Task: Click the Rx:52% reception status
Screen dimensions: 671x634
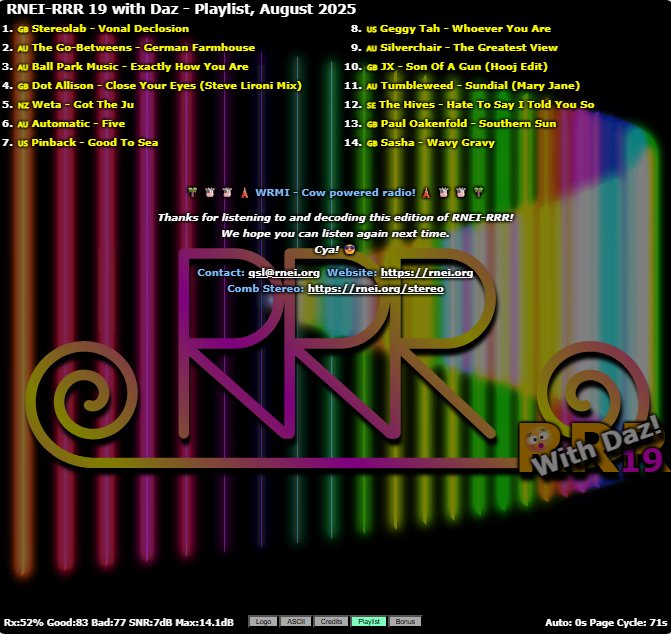Action: 24,622
